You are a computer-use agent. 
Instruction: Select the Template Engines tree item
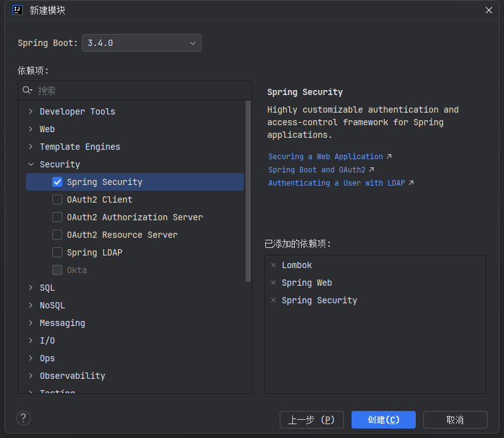tap(79, 147)
